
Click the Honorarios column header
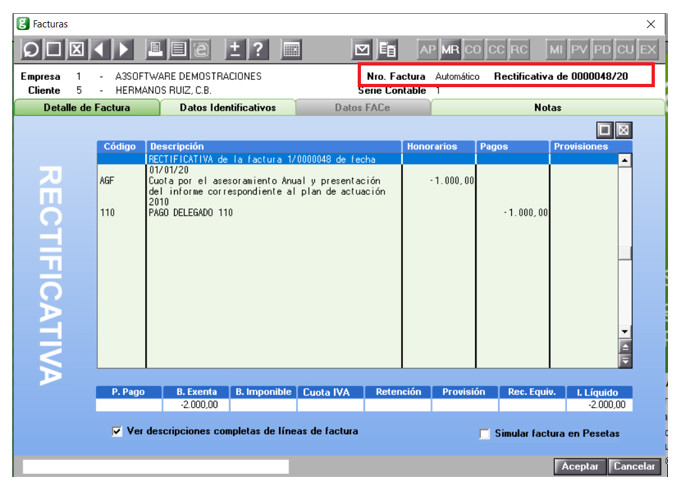pyautogui.click(x=439, y=147)
